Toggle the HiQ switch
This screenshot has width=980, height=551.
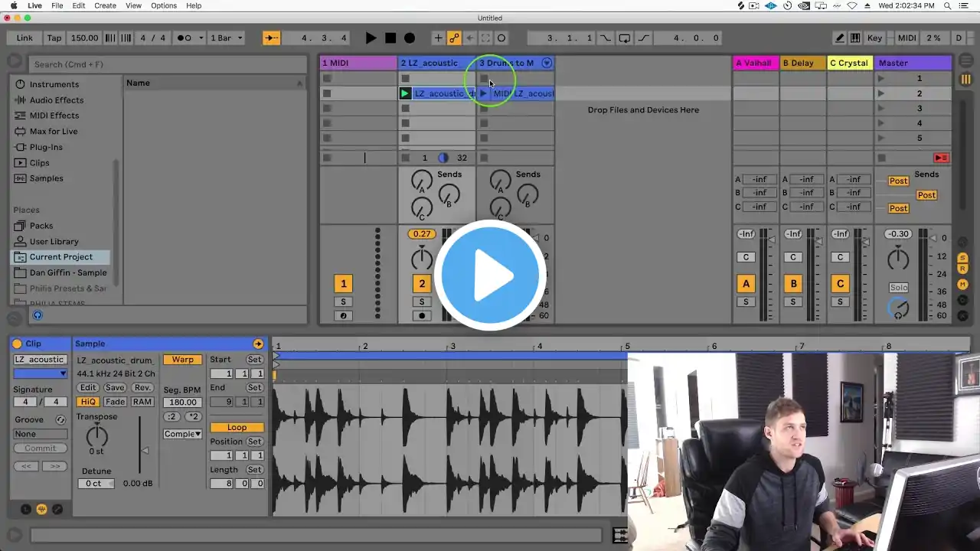(88, 402)
